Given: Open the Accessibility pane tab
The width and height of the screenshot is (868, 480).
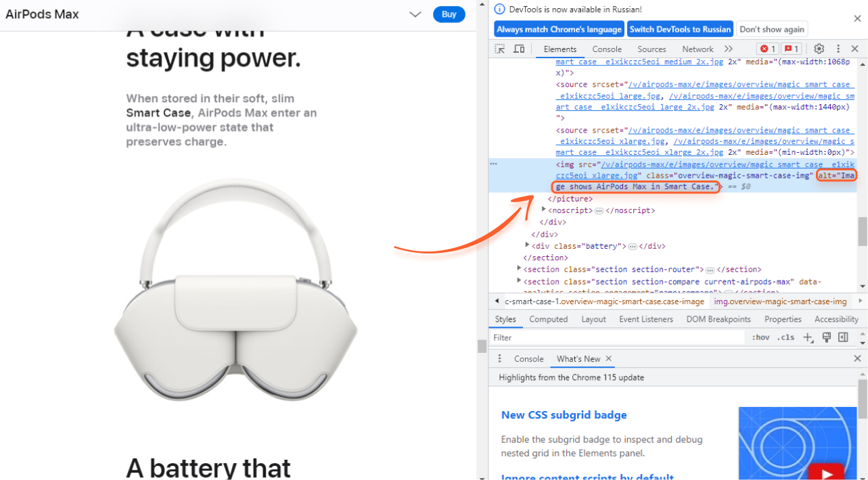Looking at the screenshot, I should pyautogui.click(x=836, y=319).
